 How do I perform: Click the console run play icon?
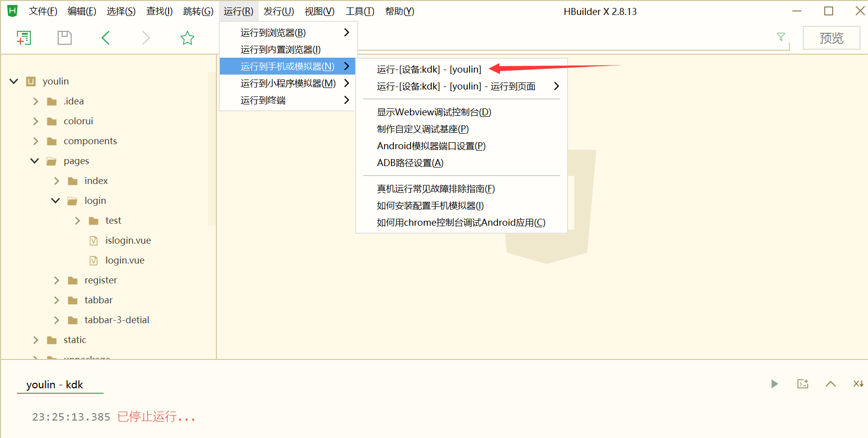pos(774,384)
